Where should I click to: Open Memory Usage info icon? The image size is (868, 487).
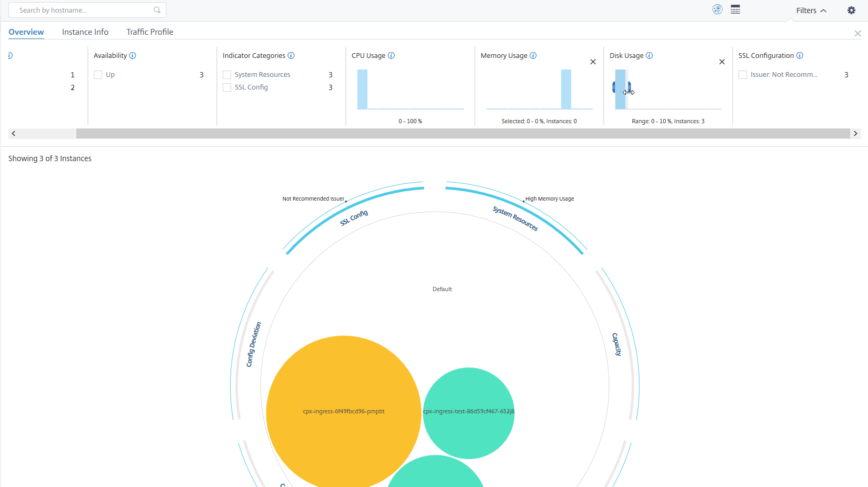pyautogui.click(x=533, y=55)
